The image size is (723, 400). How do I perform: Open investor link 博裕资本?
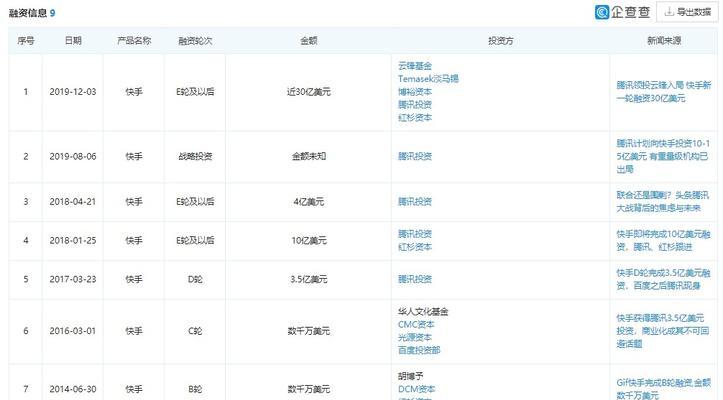pos(415,92)
